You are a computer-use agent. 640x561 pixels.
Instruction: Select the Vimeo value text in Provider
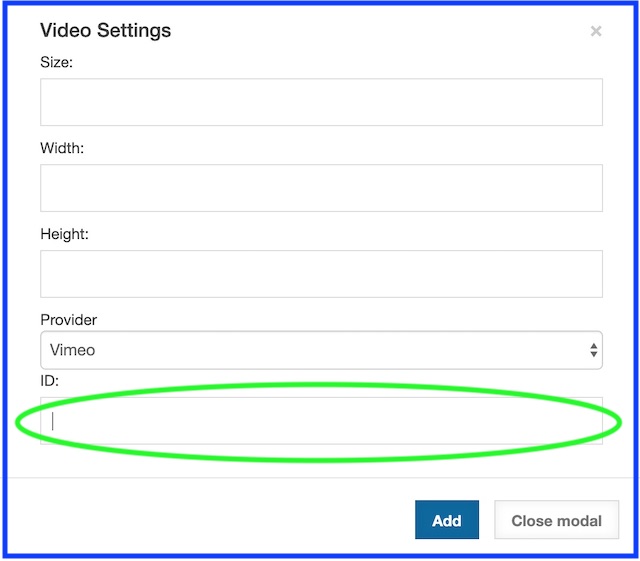click(73, 351)
